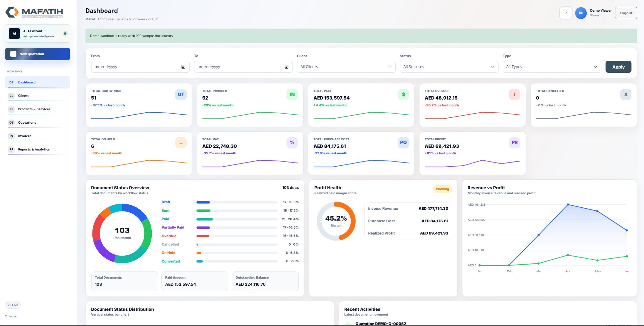Click Collapse to collapse the sidebar
Screen dimensions: 644x326
(11, 316)
